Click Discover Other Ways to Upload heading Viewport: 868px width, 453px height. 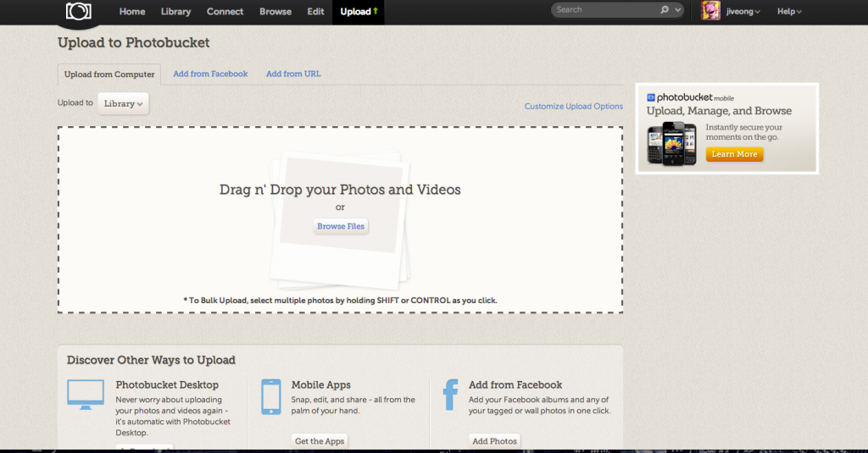coord(151,360)
